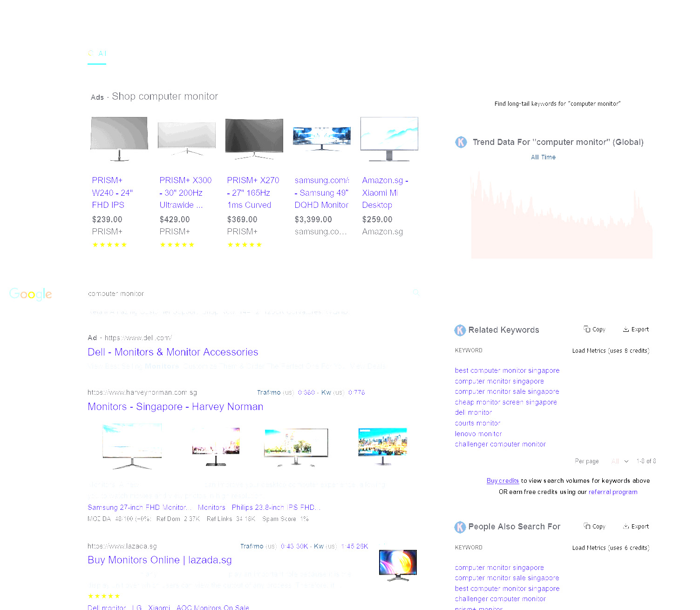Click the 'Buy credits' link
This screenshot has width=700, height=610.
point(503,481)
